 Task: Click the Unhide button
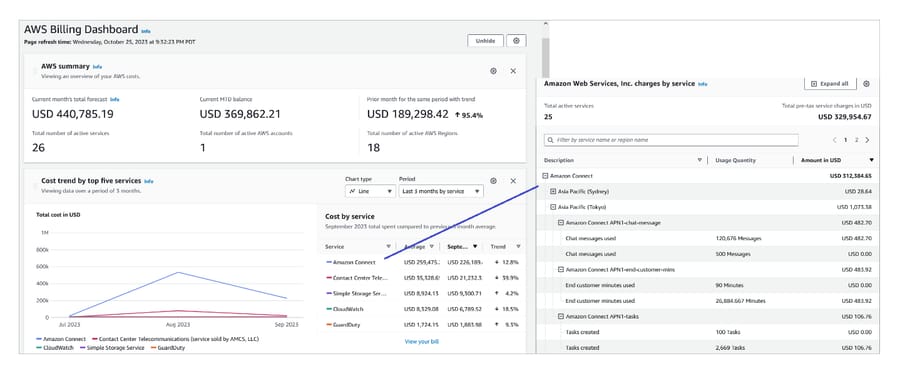486,41
